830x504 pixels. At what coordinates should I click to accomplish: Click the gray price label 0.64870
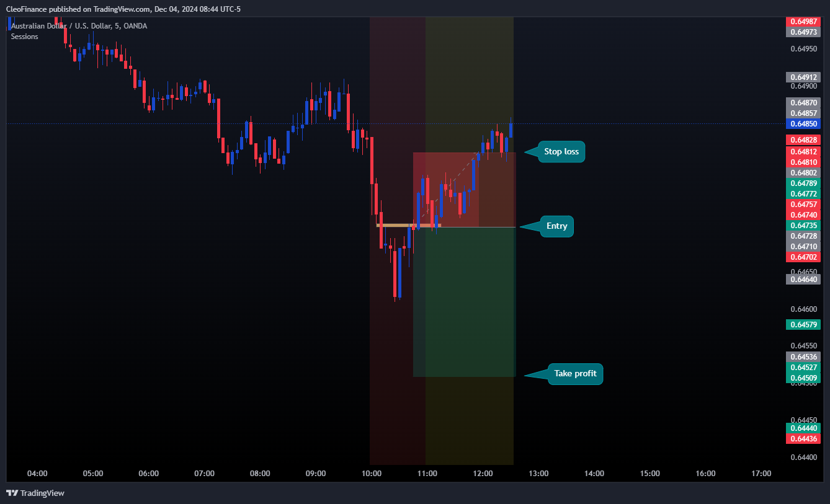[x=803, y=102]
